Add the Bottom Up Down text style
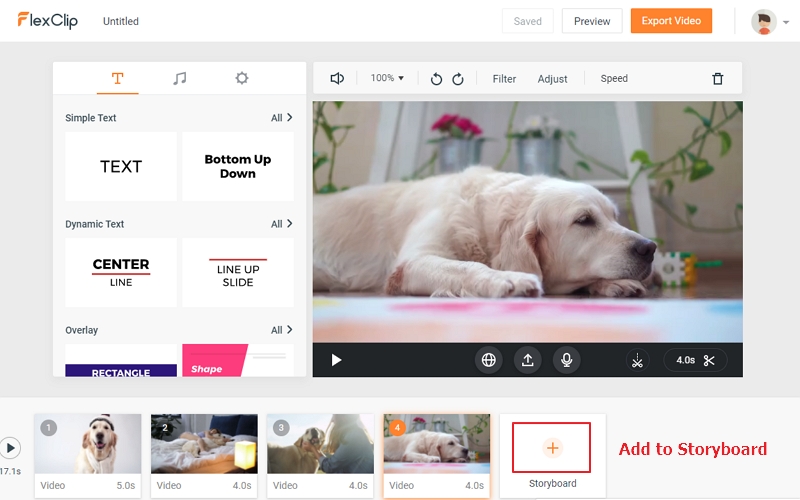The image size is (800, 500). [238, 166]
